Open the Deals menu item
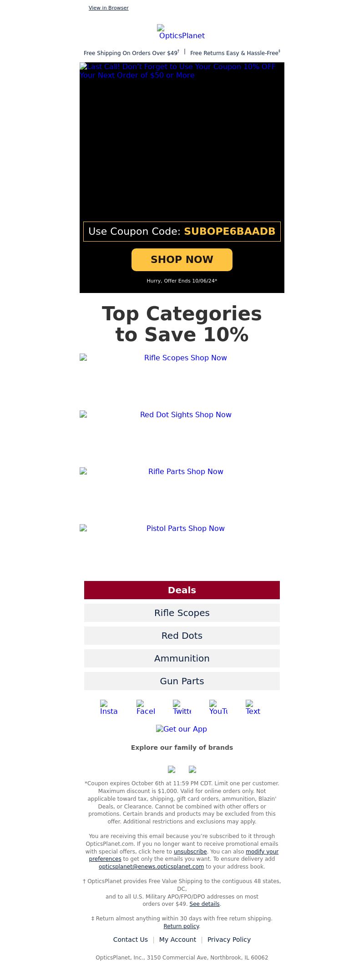Viewport: 364px width, 980px height. pyautogui.click(x=182, y=590)
